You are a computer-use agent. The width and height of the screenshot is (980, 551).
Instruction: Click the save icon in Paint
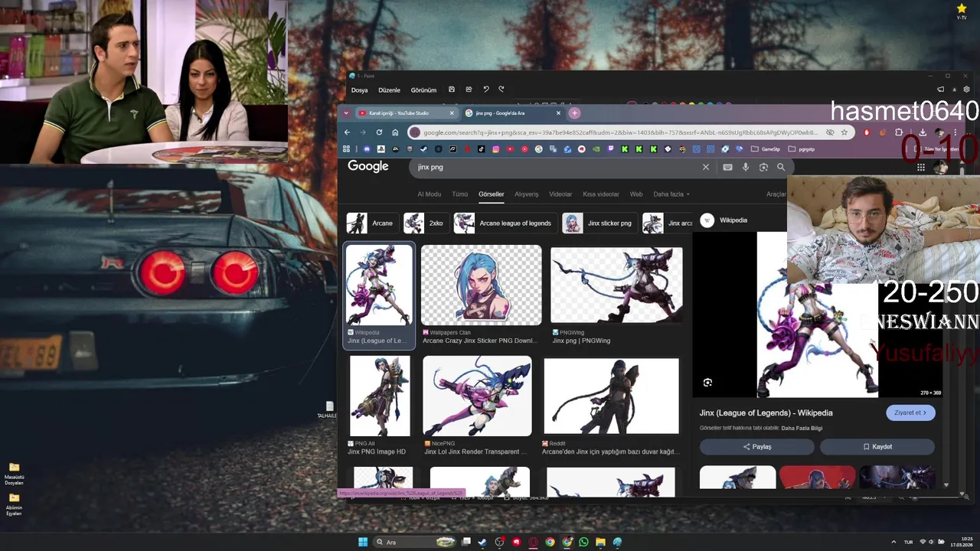pos(452,90)
